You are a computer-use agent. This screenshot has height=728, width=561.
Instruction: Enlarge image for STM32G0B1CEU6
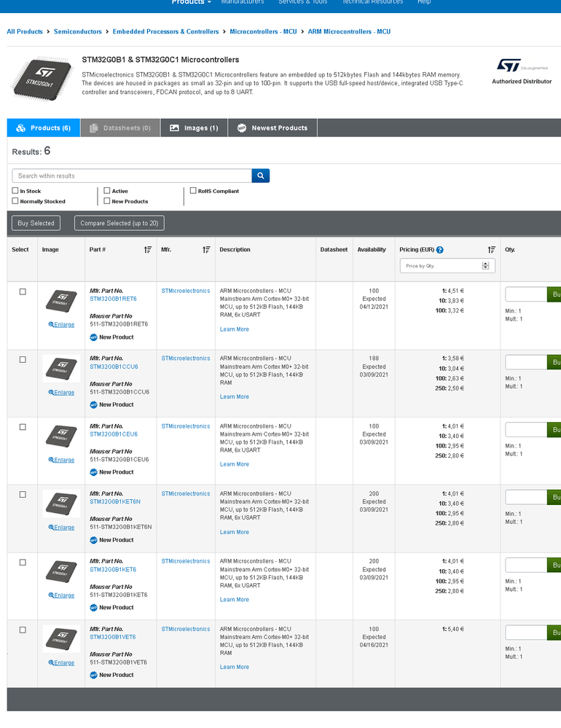pos(61,460)
